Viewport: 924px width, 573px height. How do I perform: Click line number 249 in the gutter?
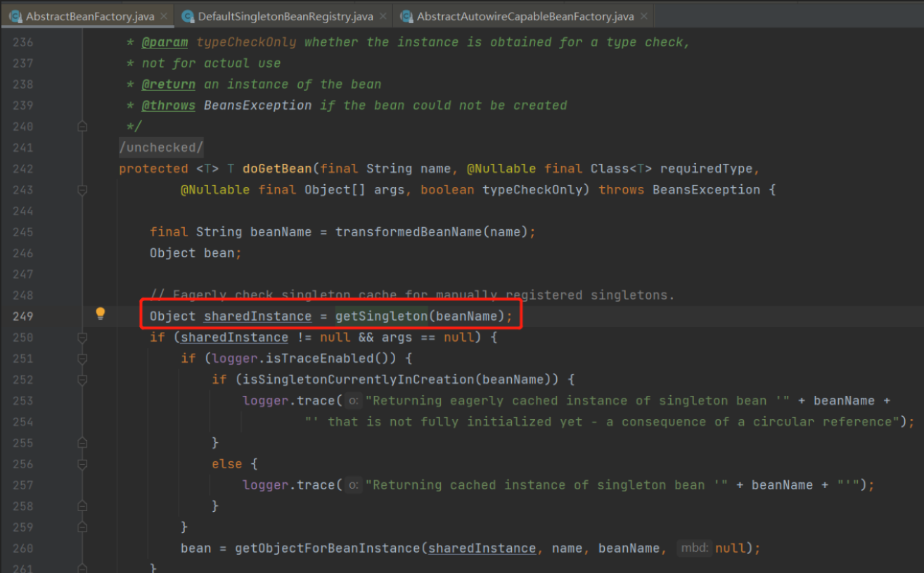point(23,316)
